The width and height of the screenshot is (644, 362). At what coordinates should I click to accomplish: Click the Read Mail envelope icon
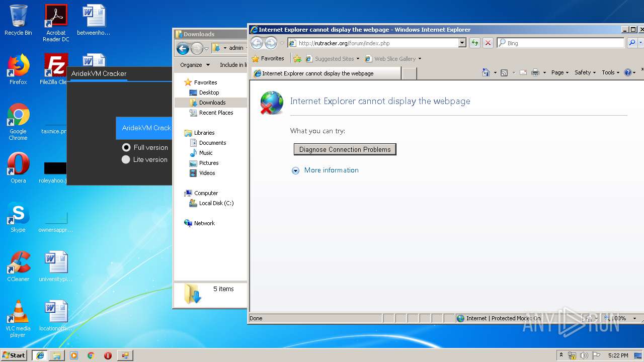[523, 72]
